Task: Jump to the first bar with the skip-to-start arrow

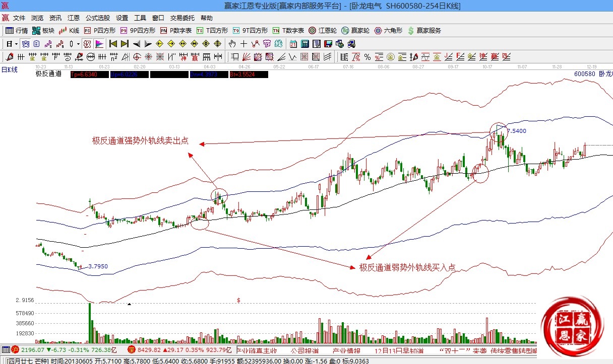Action: [113, 44]
